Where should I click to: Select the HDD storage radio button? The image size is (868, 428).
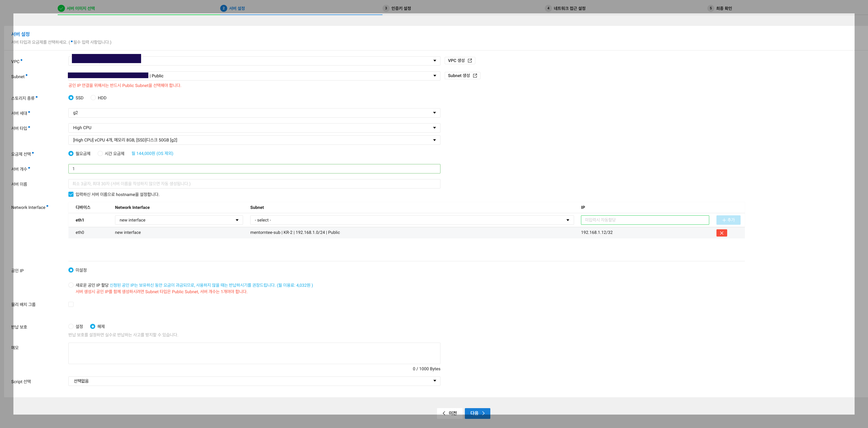tap(93, 98)
